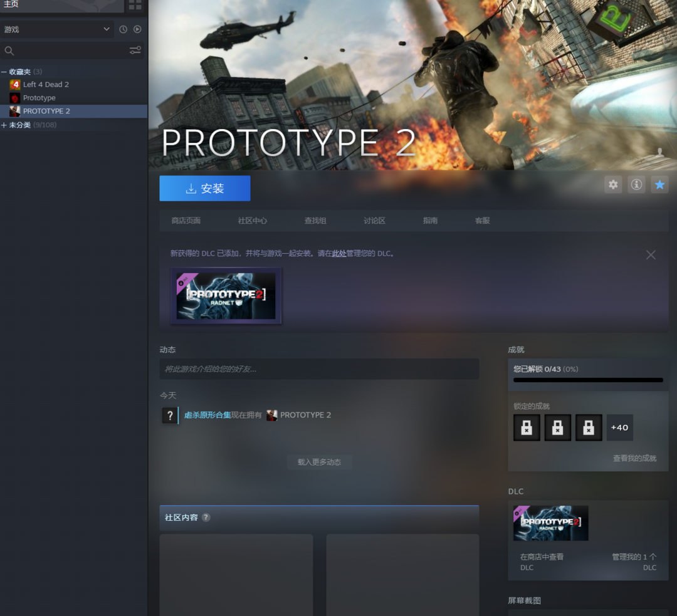Open the 商店页面 tab
Screen dimensions: 677x616
pos(186,221)
